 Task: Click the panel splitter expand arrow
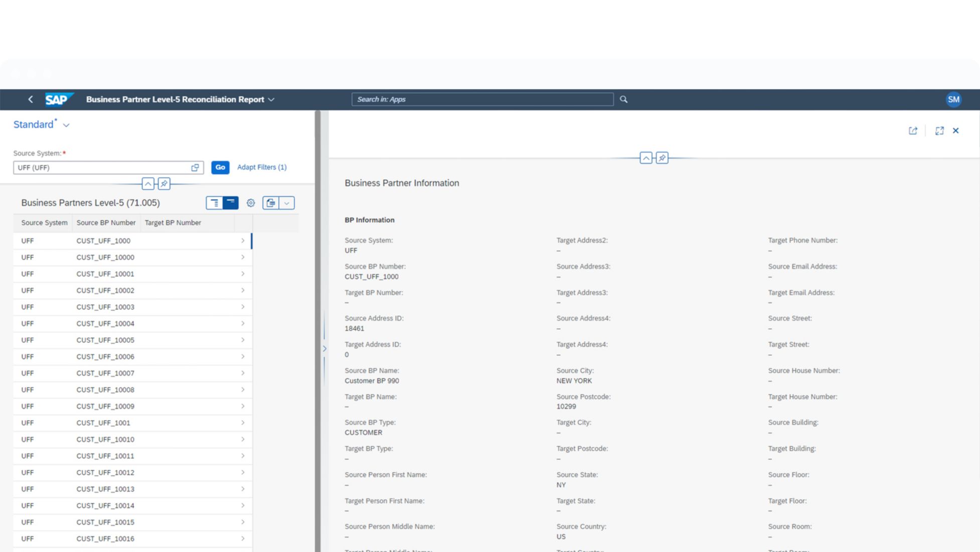click(x=324, y=348)
